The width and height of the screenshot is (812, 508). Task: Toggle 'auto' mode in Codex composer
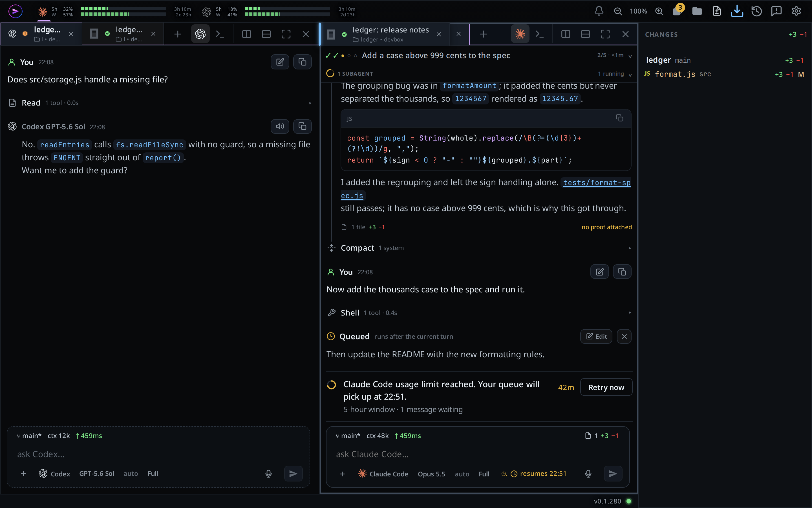[131, 473]
